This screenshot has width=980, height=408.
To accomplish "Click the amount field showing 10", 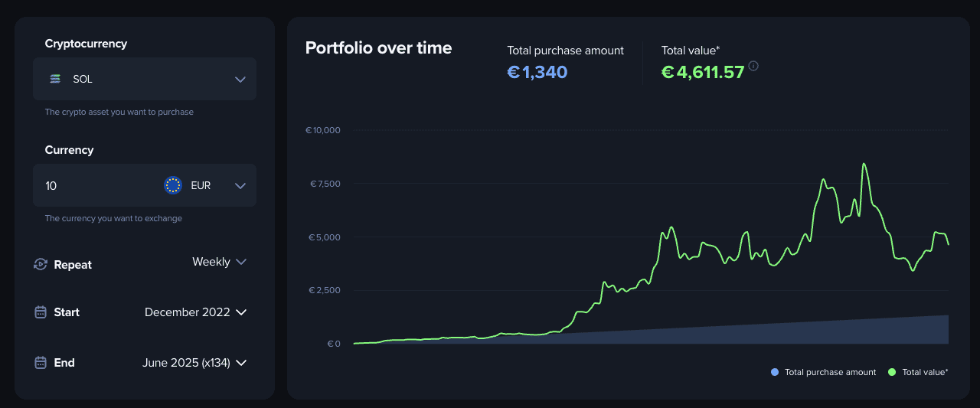I will click(92, 185).
